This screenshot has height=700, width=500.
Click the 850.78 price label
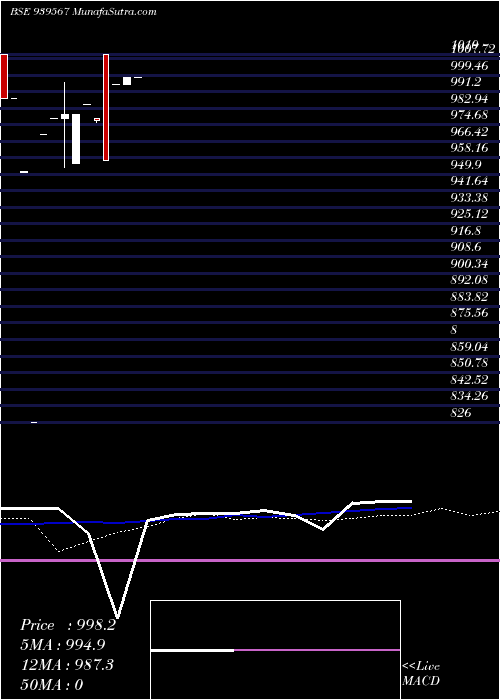coord(469,363)
